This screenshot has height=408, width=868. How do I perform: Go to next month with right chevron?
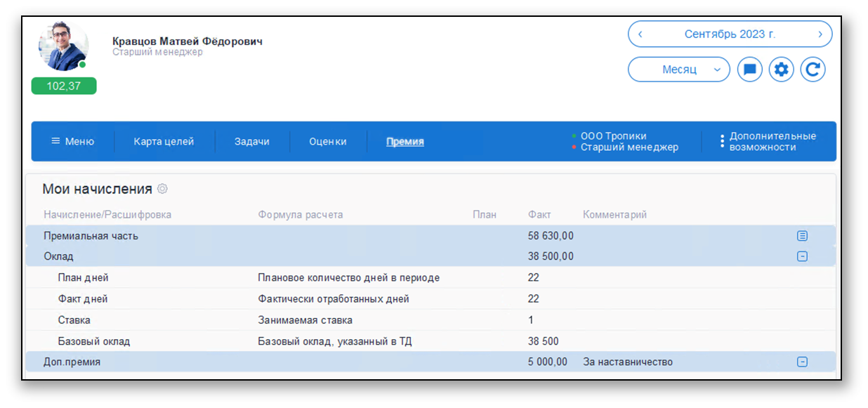pyautogui.click(x=819, y=34)
